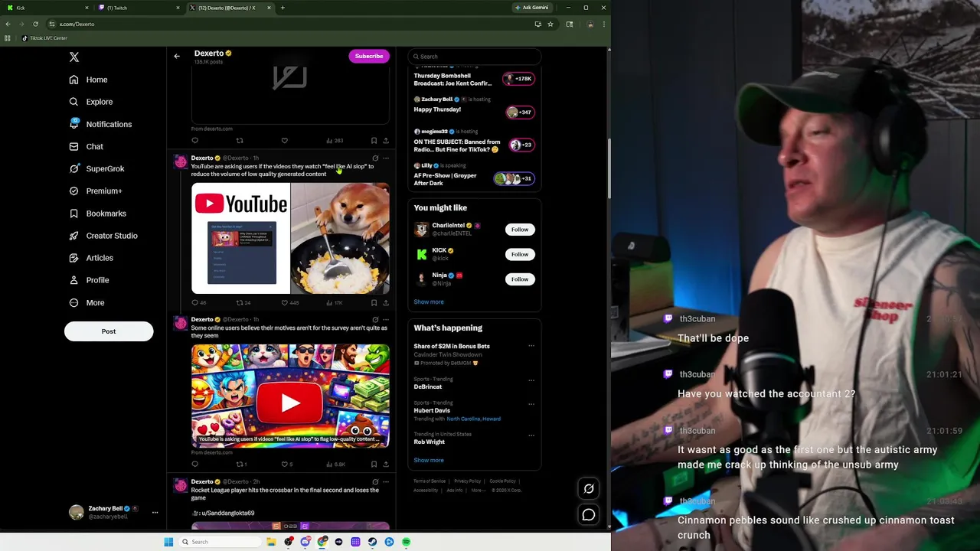Share the YouTube AI slop post
This screenshot has height=551, width=980.
386,302
